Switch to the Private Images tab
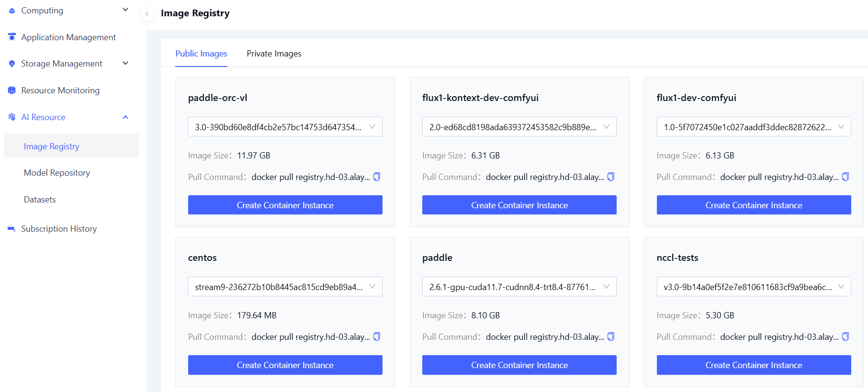The image size is (868, 392). point(274,54)
